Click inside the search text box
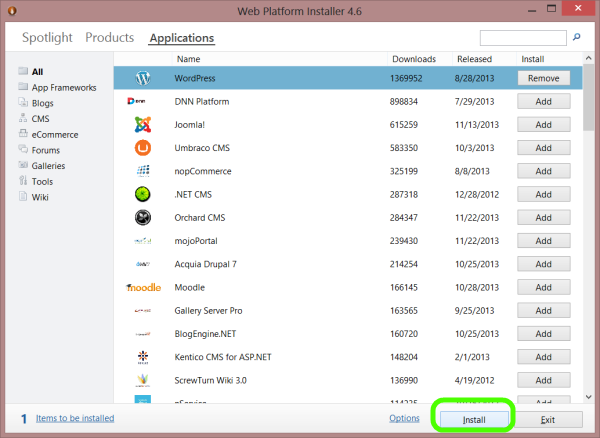 point(515,38)
